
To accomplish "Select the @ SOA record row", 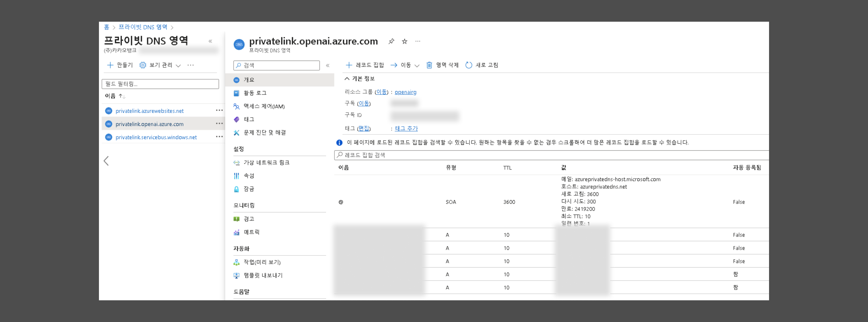I will [551, 201].
